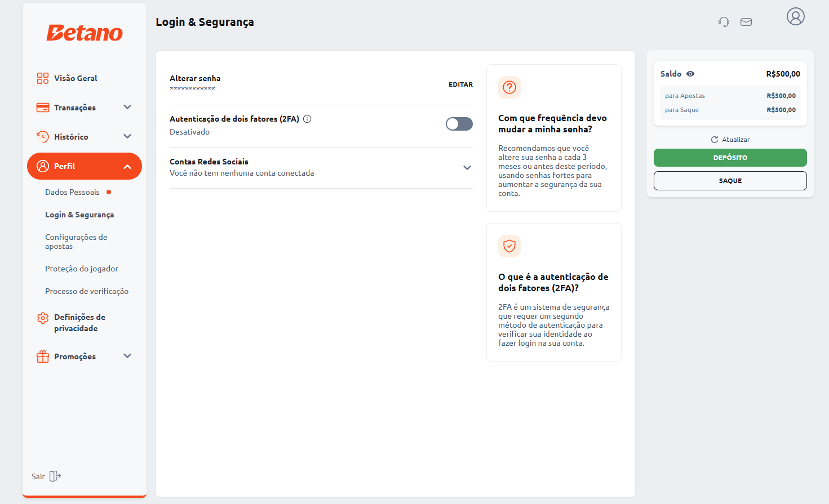The height and width of the screenshot is (504, 829).
Task: Collapse the Perfil menu
Action: point(127,167)
